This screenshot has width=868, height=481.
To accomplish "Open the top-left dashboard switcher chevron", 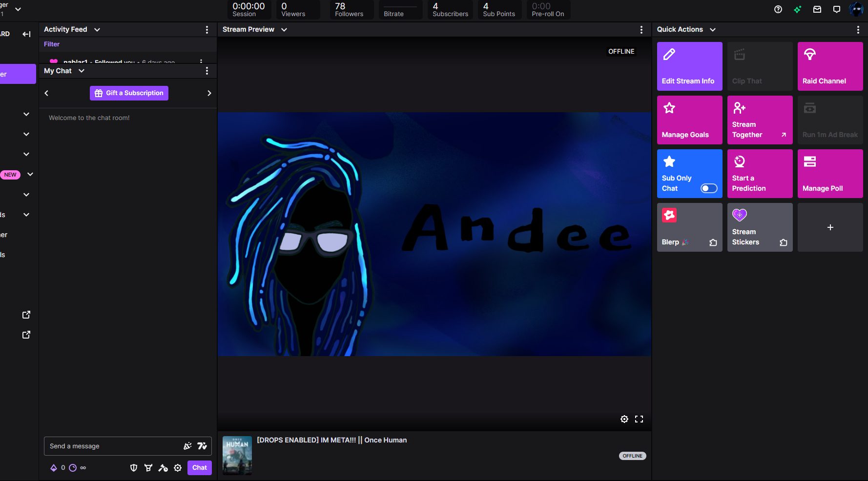I will [x=18, y=9].
